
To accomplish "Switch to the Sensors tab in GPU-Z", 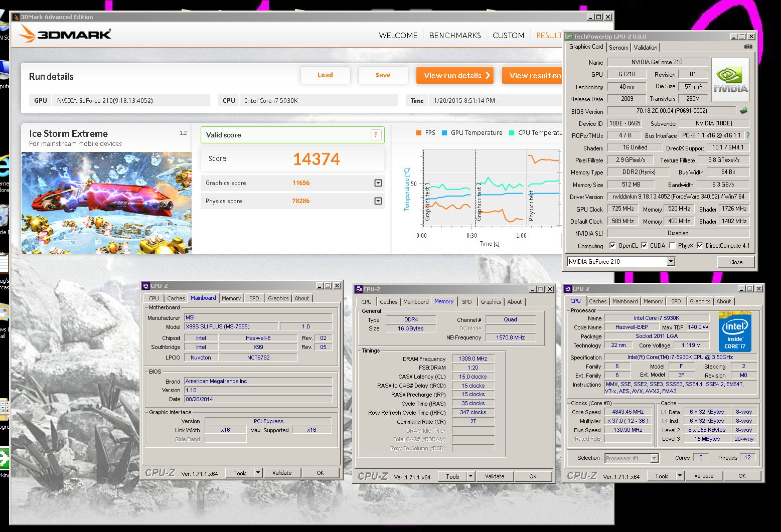I will click(618, 47).
